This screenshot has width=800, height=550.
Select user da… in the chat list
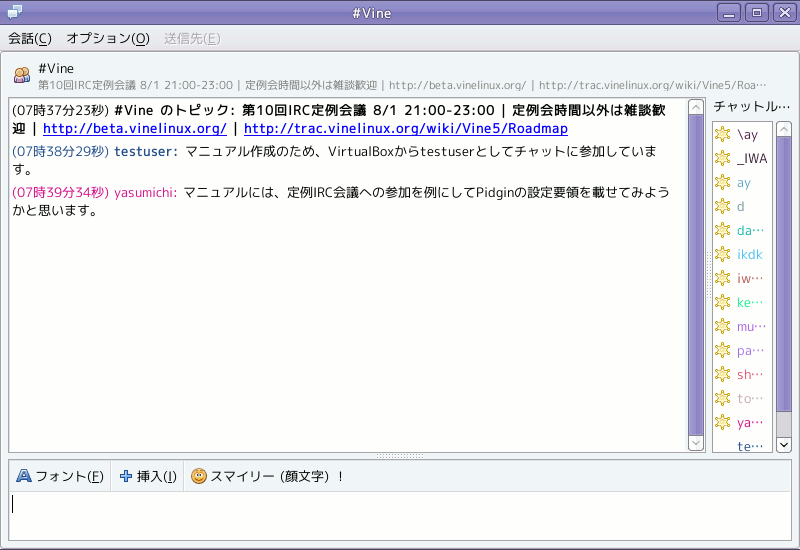point(750,231)
